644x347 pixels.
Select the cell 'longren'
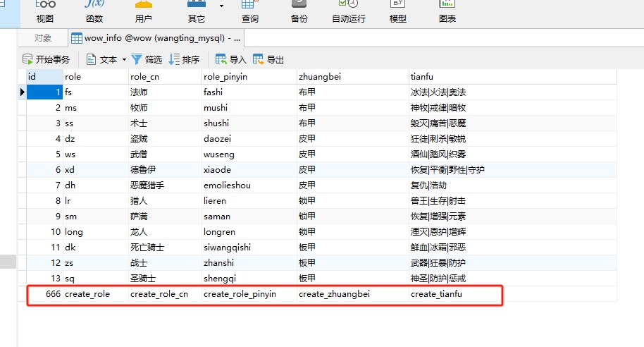(249, 232)
